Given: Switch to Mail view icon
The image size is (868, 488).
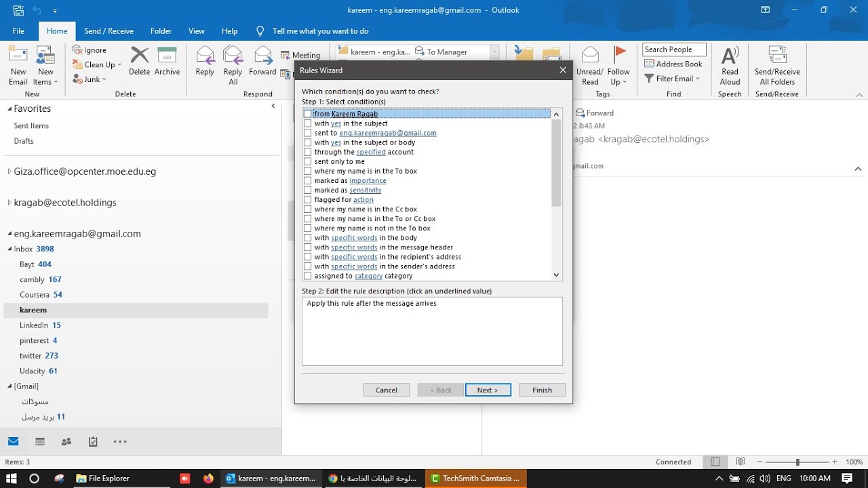Looking at the screenshot, I should 14,442.
